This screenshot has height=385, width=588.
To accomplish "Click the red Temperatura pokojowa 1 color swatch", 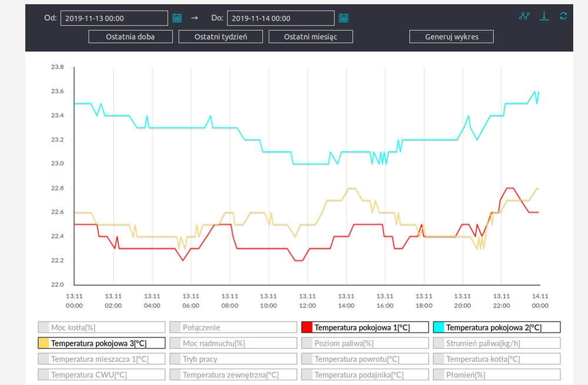I will pyautogui.click(x=306, y=327).
